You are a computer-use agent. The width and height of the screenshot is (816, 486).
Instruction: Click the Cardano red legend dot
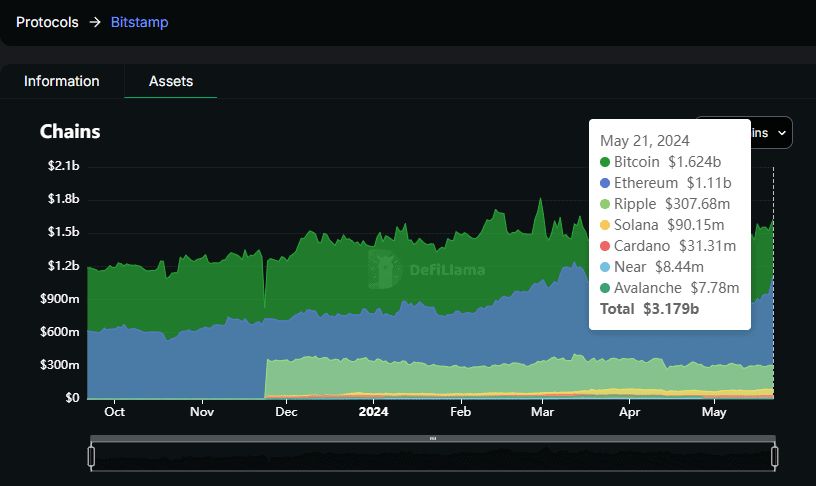(605, 246)
